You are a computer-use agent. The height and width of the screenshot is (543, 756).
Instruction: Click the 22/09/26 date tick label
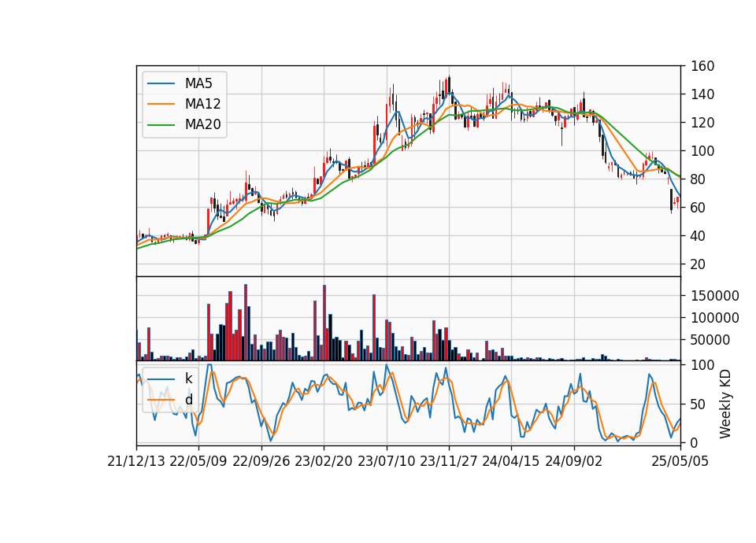click(261, 461)
